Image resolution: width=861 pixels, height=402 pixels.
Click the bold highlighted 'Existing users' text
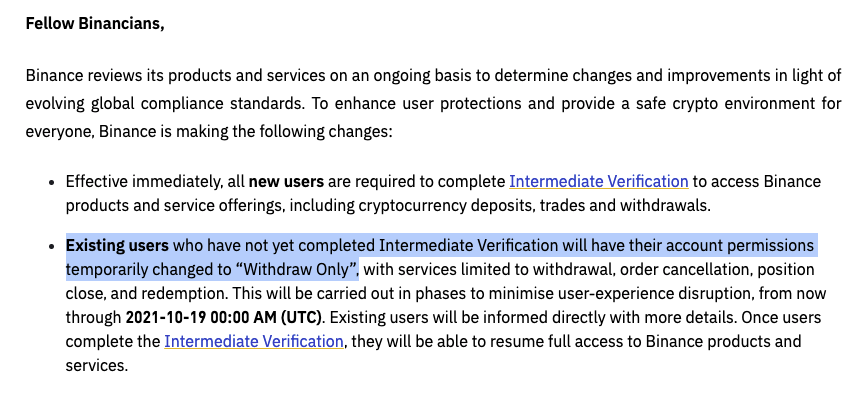[x=117, y=245]
